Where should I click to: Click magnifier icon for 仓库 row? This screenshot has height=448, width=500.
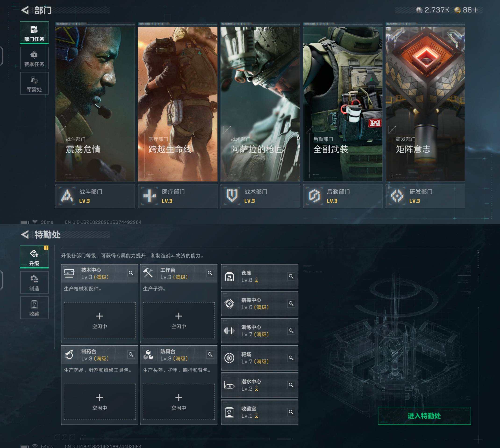[291, 276]
